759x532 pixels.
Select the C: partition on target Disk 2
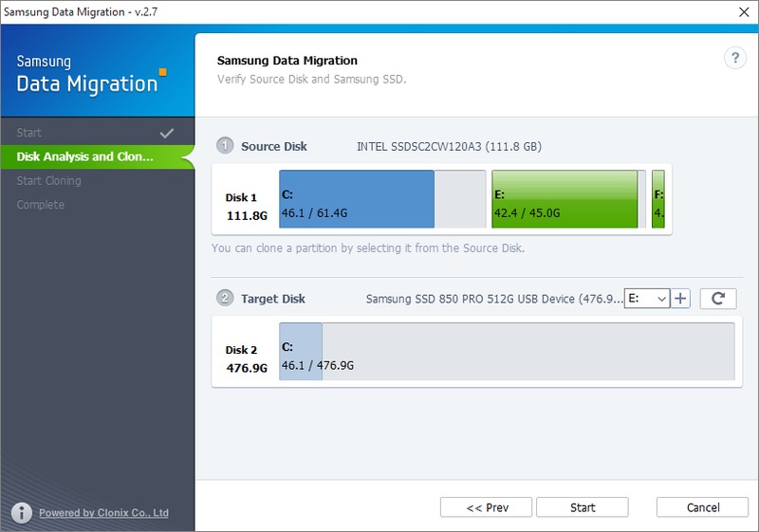tap(507, 352)
